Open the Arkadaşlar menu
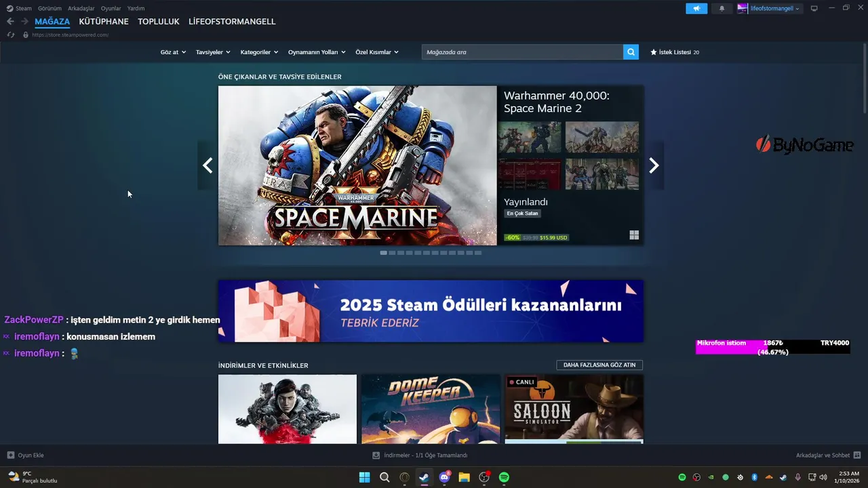This screenshot has height=488, width=868. point(81,8)
